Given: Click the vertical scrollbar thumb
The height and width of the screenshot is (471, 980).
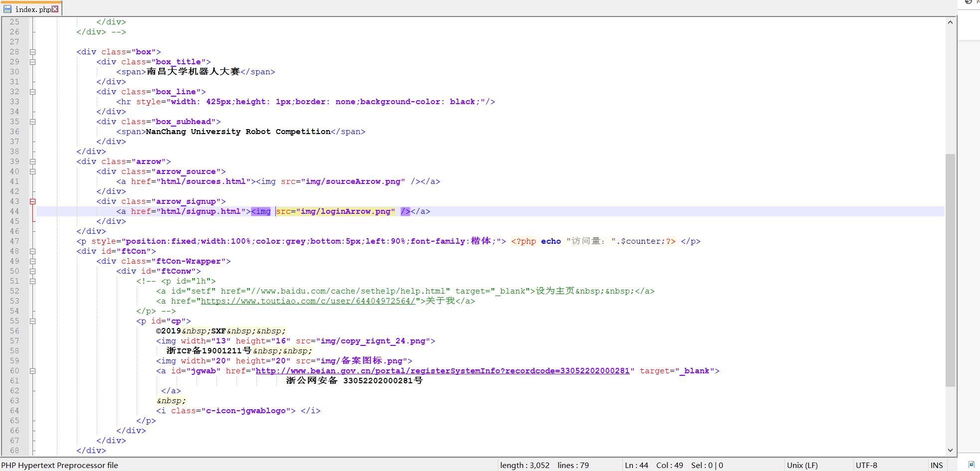Looking at the screenshot, I should point(950,269).
